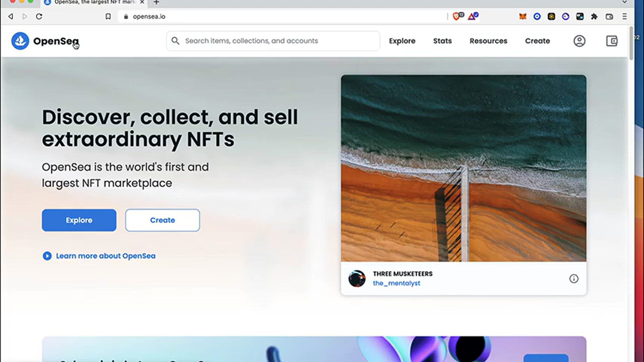Open the OpenSea wallet icon
The width and height of the screenshot is (644, 362).
(612, 41)
